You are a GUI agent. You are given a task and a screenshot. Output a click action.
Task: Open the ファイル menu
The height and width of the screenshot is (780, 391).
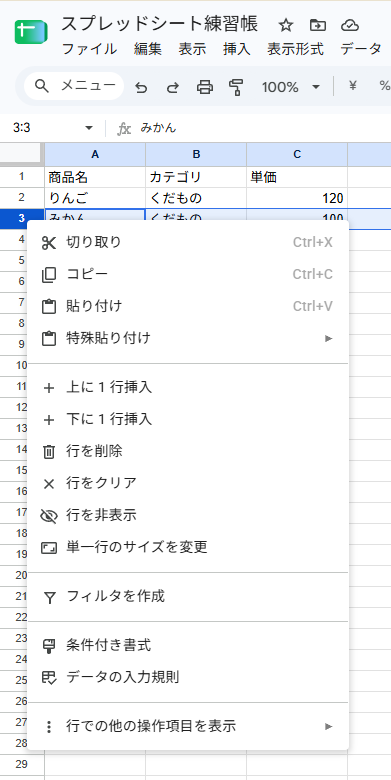89,49
